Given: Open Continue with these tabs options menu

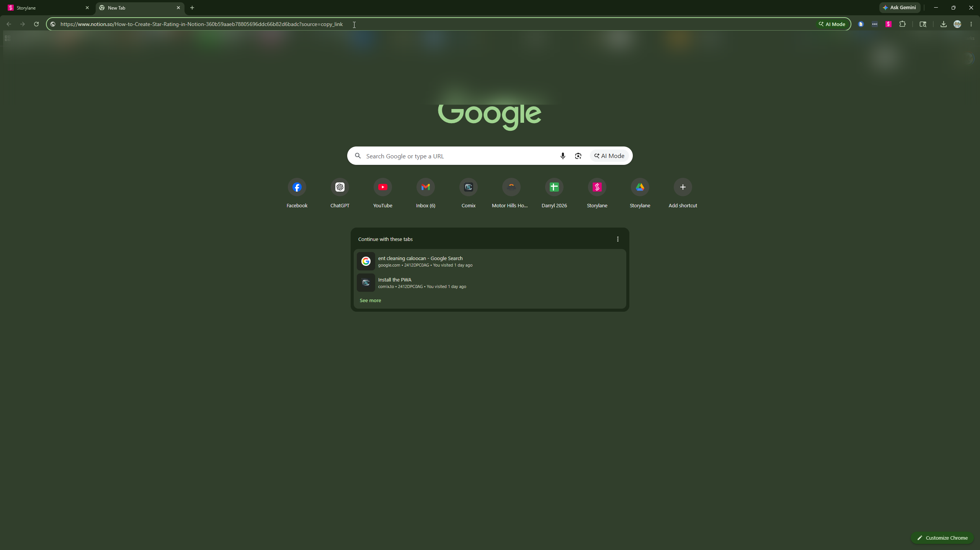Looking at the screenshot, I should (617, 239).
